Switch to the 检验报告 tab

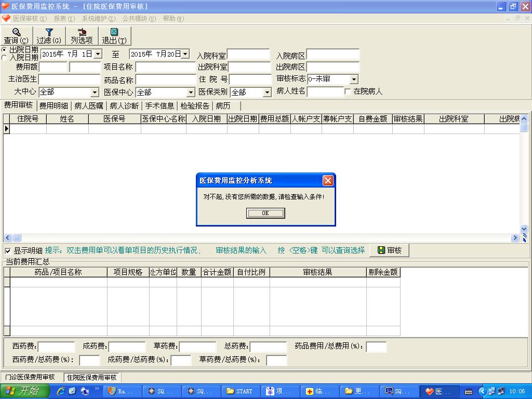[195, 106]
